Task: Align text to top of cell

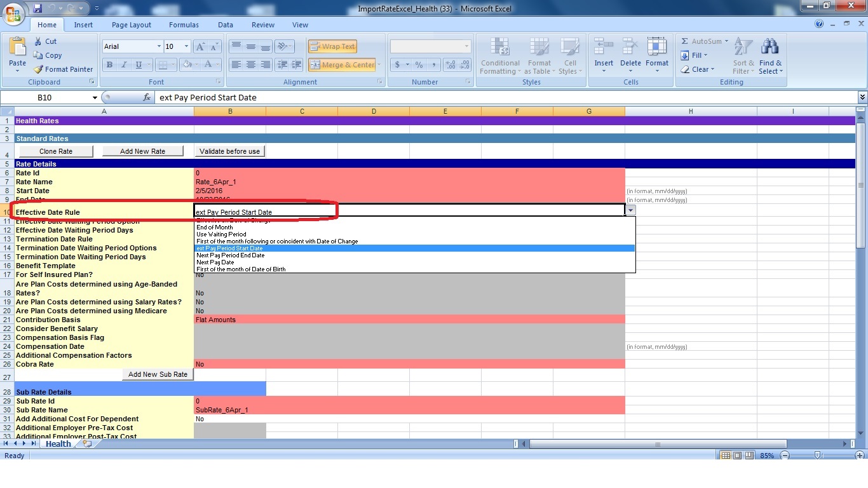Action: pos(236,46)
